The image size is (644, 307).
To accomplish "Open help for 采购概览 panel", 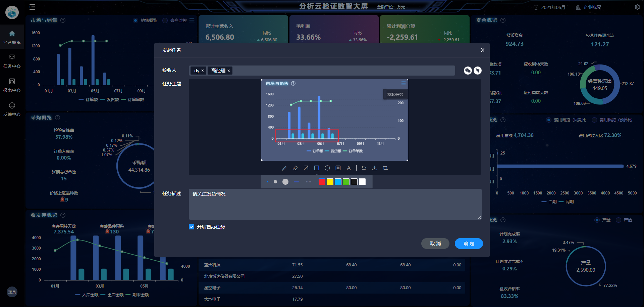I will (57, 118).
